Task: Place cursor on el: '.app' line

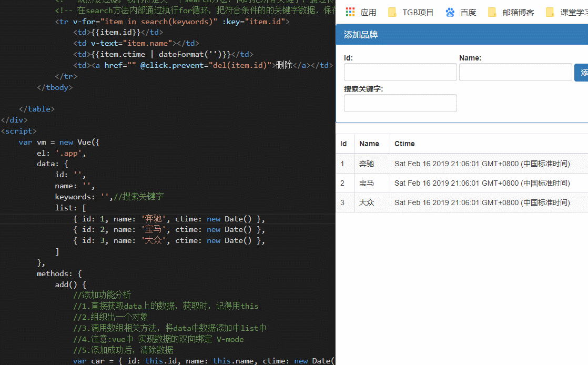Action: (x=62, y=154)
